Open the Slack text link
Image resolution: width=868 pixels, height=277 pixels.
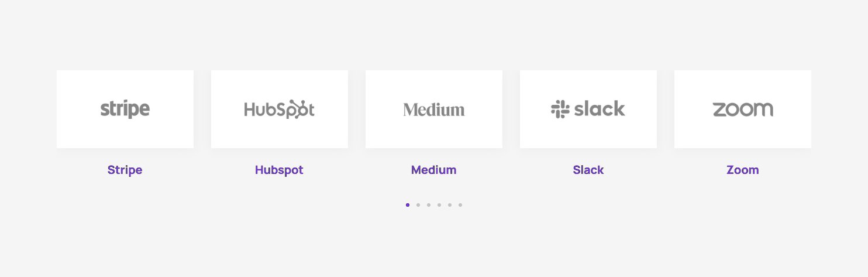(588, 170)
